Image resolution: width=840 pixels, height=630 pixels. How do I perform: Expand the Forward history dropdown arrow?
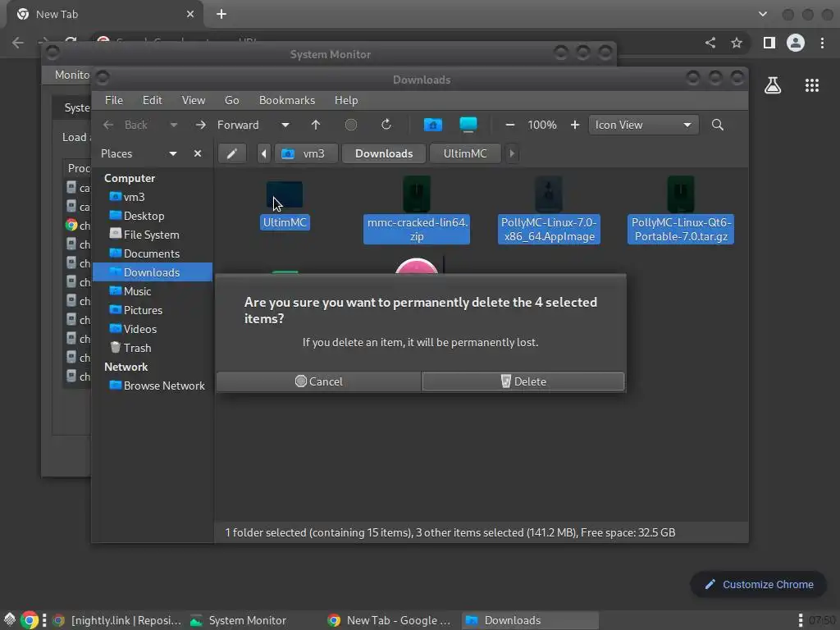285,125
